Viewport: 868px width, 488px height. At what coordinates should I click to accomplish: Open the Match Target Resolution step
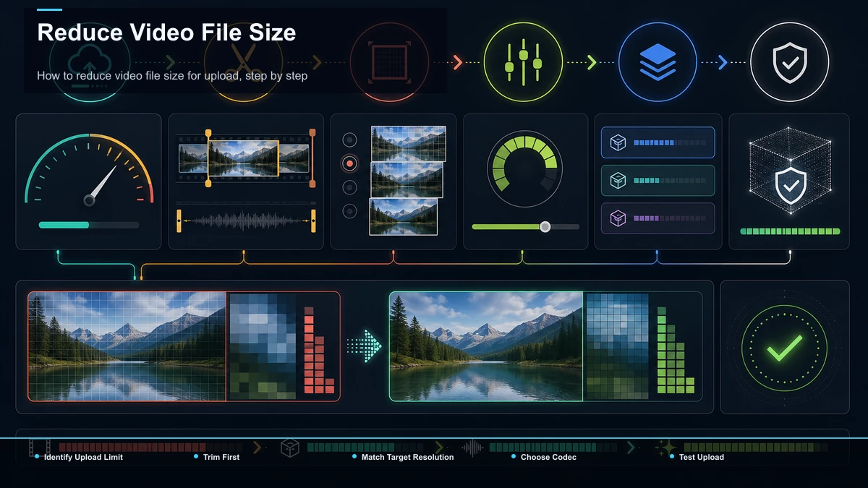point(408,457)
